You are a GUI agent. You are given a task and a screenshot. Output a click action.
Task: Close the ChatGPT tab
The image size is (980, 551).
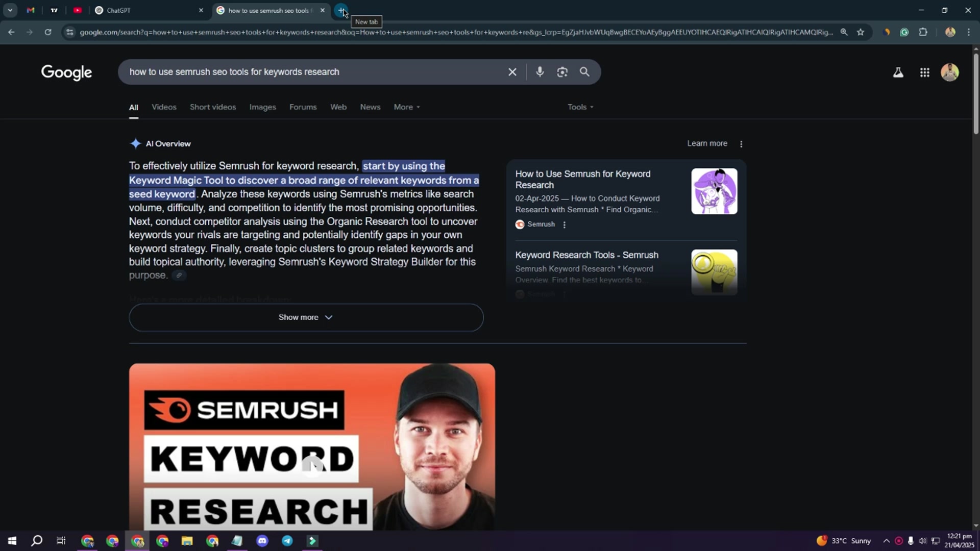point(201,10)
